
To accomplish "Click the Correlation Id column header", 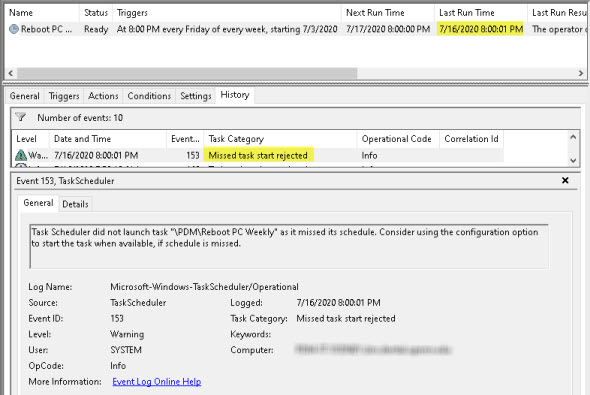I will 471,139.
